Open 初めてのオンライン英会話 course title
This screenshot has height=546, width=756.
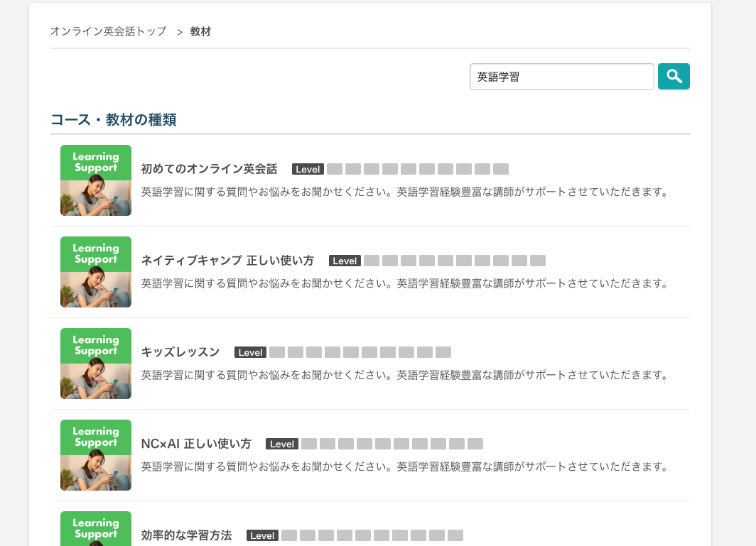(209, 169)
